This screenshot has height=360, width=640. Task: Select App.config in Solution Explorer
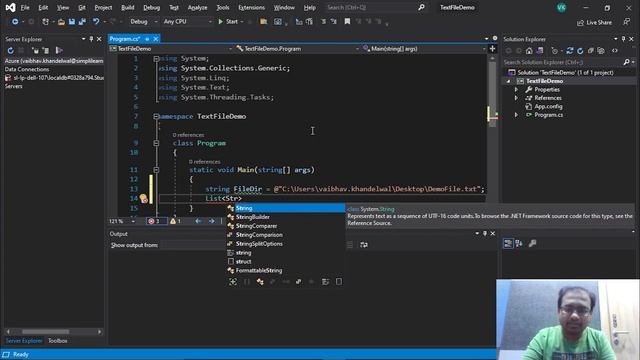(548, 107)
